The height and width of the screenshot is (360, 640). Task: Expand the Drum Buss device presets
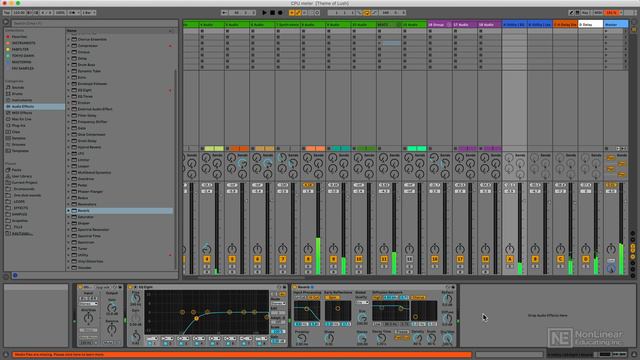(x=69, y=65)
